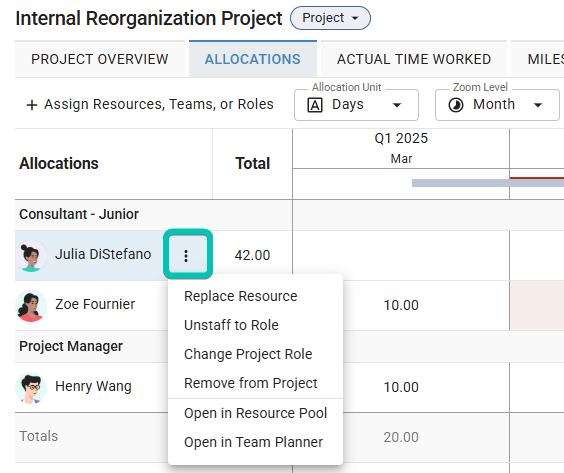The height and width of the screenshot is (473, 564).
Task: Click the Zoe Fournier name
Action: pos(95,304)
